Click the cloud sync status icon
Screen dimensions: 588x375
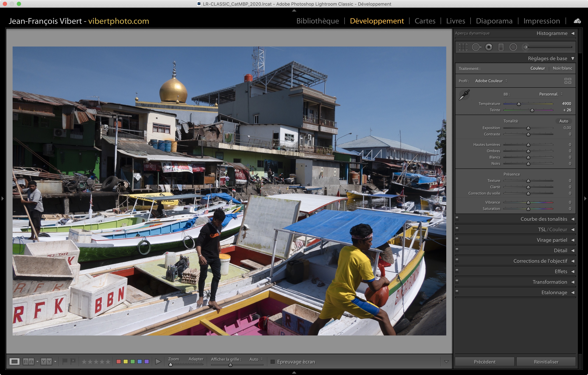pyautogui.click(x=577, y=21)
